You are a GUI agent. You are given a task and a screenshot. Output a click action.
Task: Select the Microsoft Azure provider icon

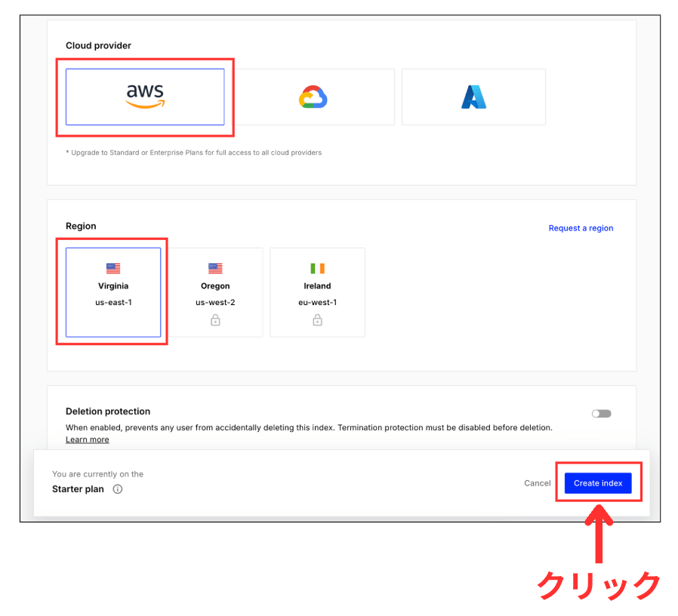tap(473, 96)
